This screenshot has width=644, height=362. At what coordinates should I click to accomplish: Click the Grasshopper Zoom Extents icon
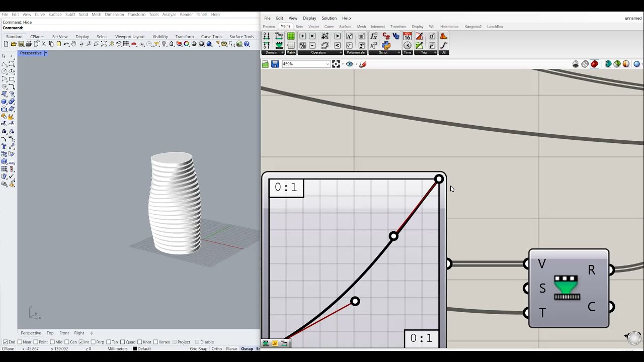[336, 64]
